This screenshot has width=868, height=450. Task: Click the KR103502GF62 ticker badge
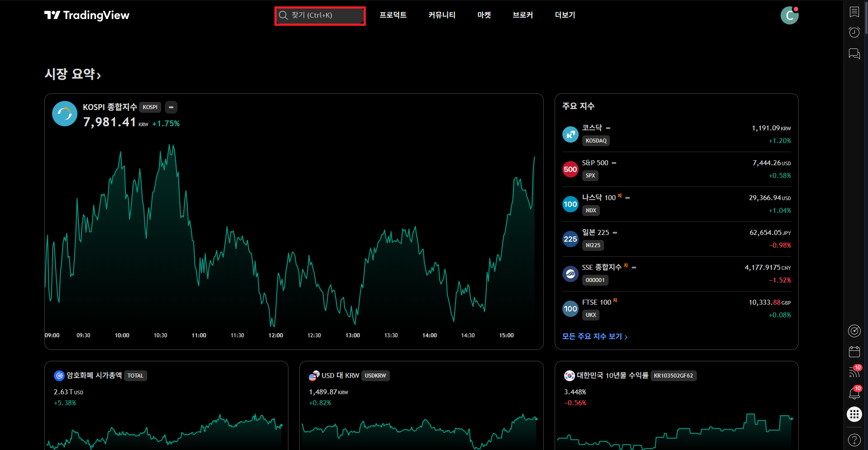[x=673, y=376]
